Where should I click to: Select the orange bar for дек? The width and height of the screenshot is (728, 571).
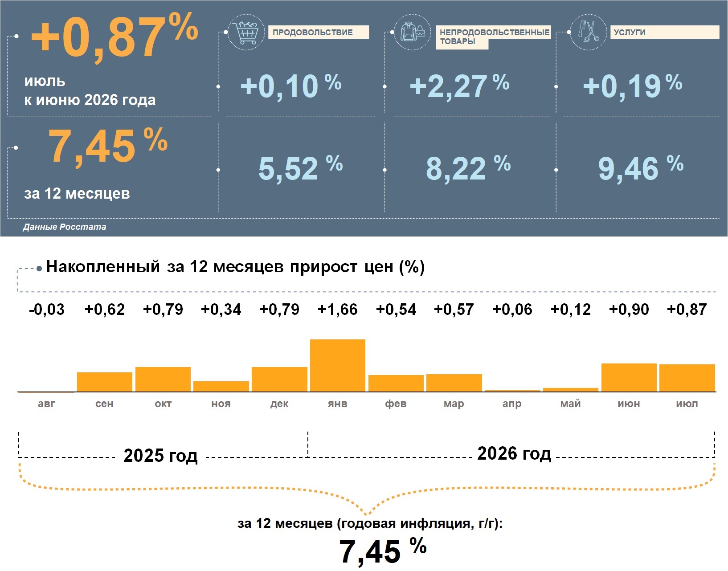(x=279, y=379)
